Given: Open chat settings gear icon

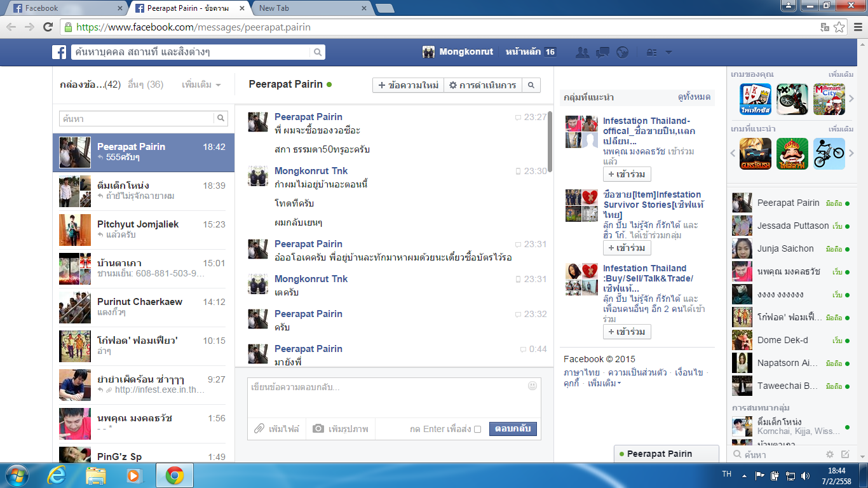Looking at the screenshot, I should click(x=829, y=454).
